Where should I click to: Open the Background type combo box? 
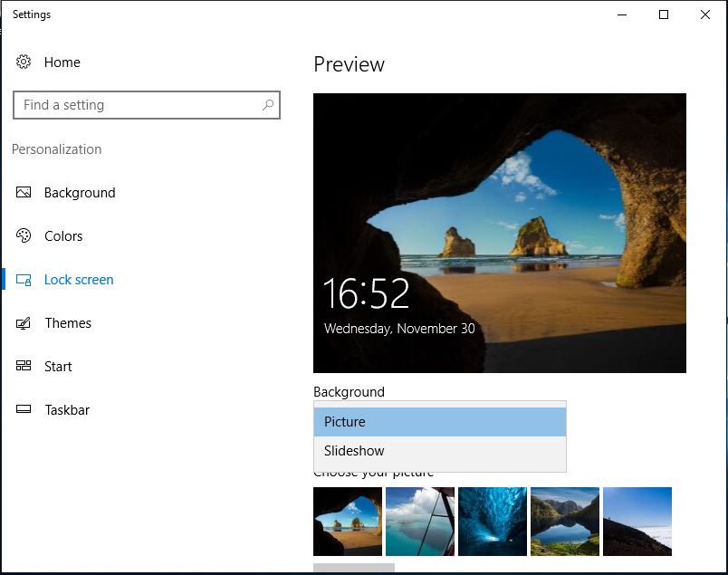click(x=440, y=405)
